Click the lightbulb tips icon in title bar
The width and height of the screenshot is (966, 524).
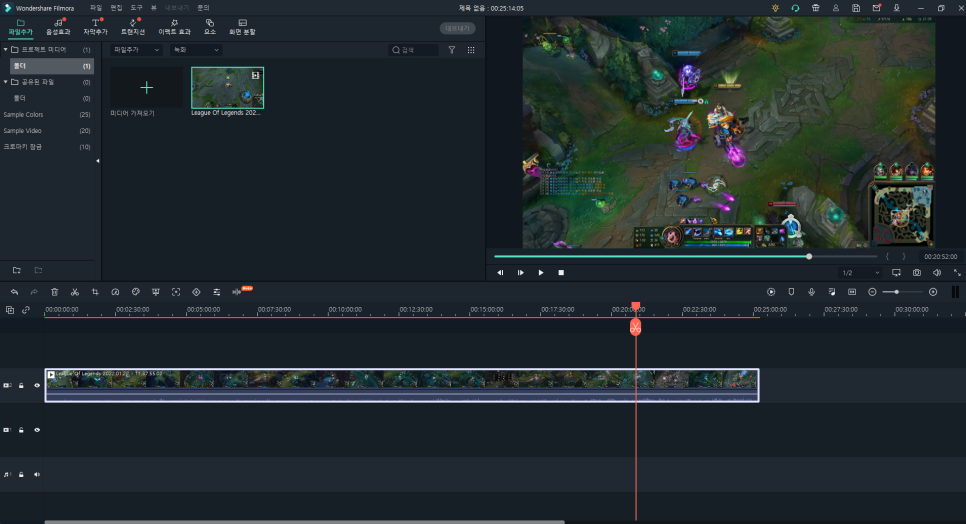tap(775, 8)
